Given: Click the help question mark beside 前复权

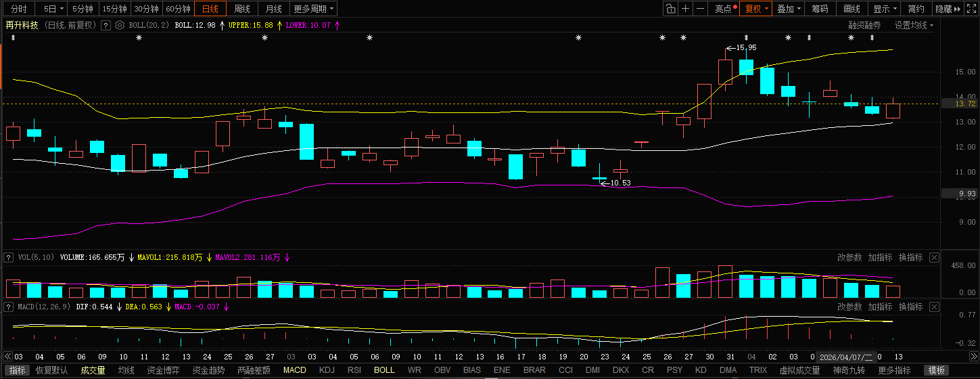Looking at the screenshot, I should 106,24.
